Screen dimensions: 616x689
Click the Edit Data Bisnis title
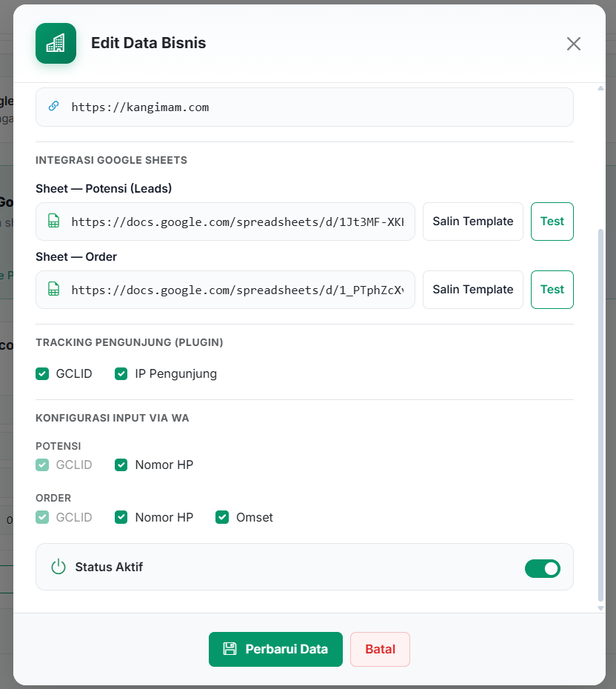(148, 43)
